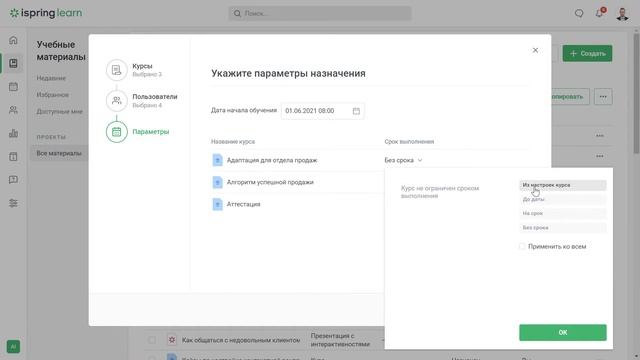Tick the Применить ко всем checkbox
The width and height of the screenshot is (640, 360).
[522, 246]
